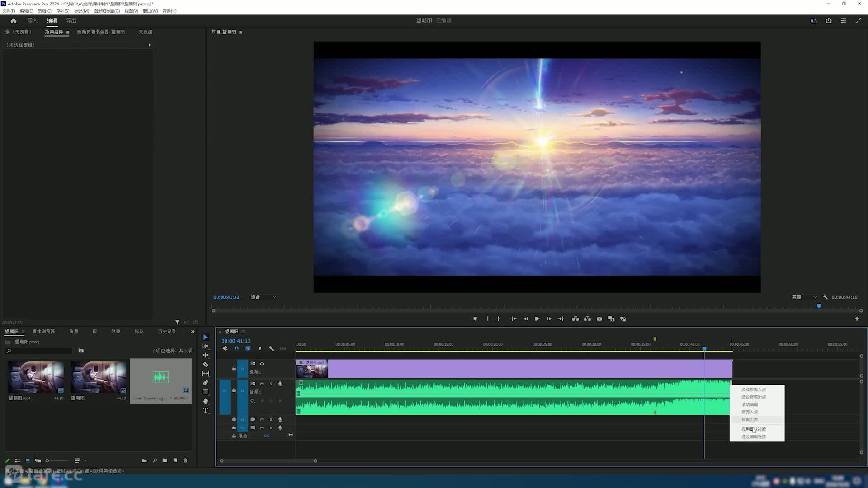
Task: Mute audio track A1 with M
Action: pos(262,384)
